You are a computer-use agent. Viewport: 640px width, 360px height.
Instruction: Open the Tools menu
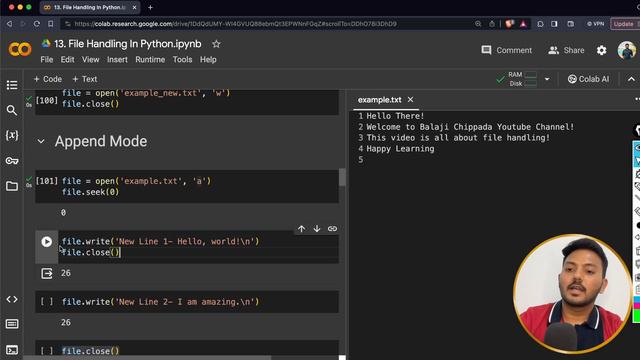pos(182,60)
